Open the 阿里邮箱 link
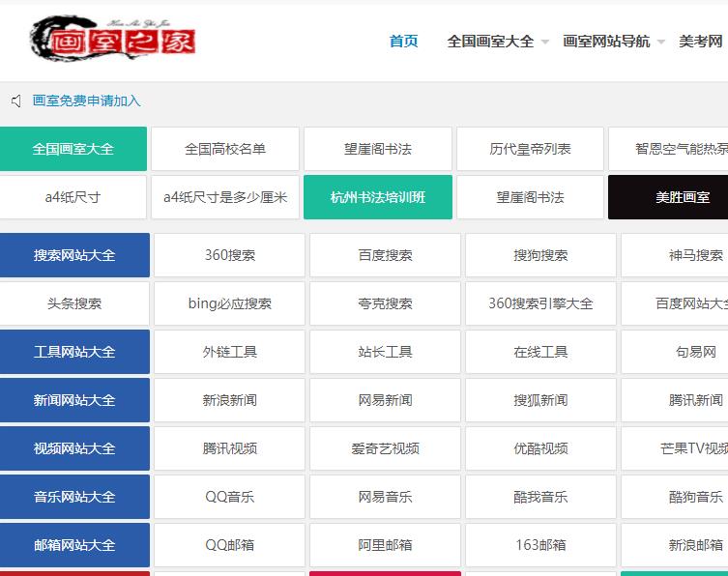 386,545
